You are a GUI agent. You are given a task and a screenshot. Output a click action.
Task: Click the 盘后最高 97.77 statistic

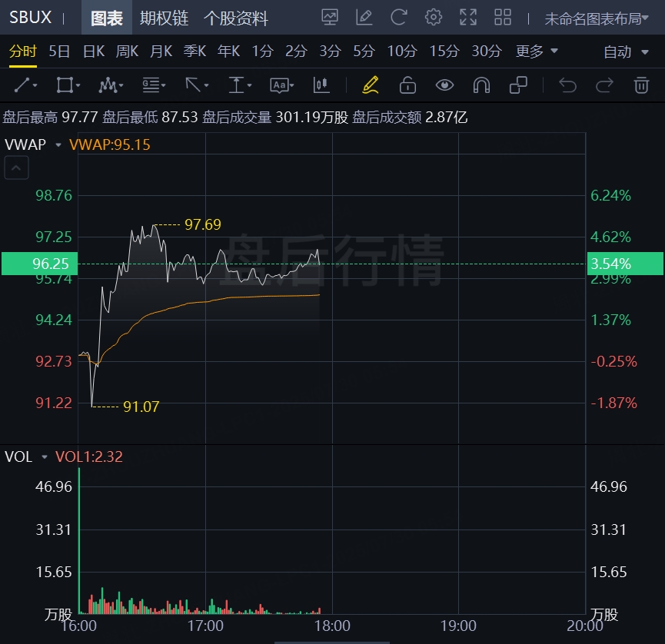pos(51,117)
